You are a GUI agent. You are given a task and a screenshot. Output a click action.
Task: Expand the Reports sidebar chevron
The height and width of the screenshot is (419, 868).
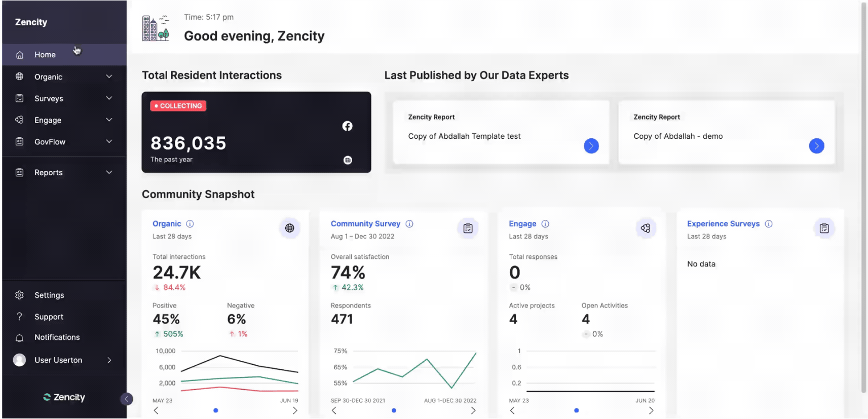click(109, 172)
